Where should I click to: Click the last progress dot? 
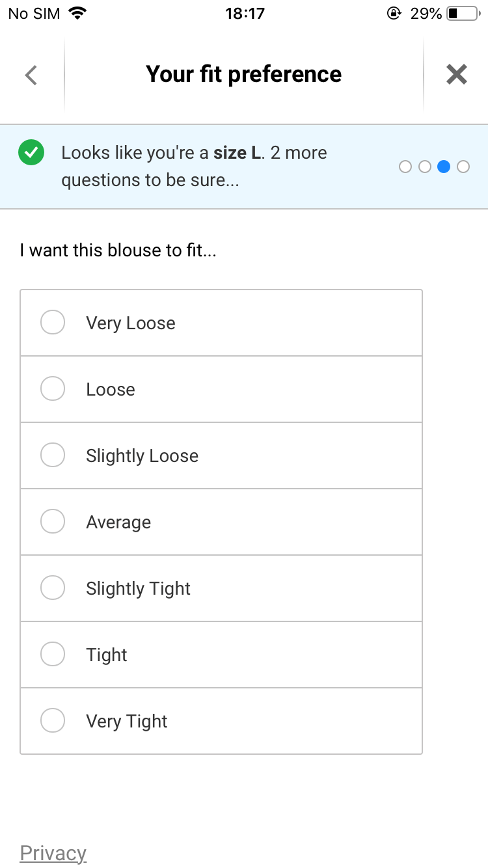463,167
